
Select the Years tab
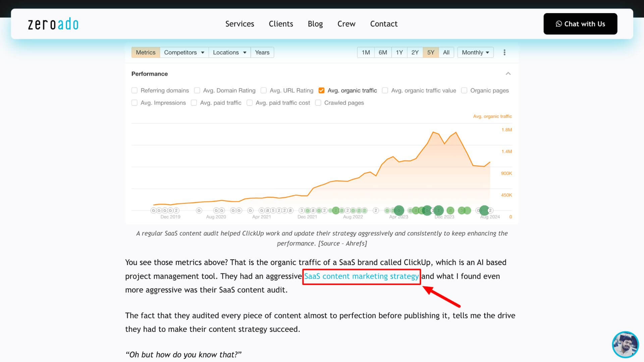(262, 52)
